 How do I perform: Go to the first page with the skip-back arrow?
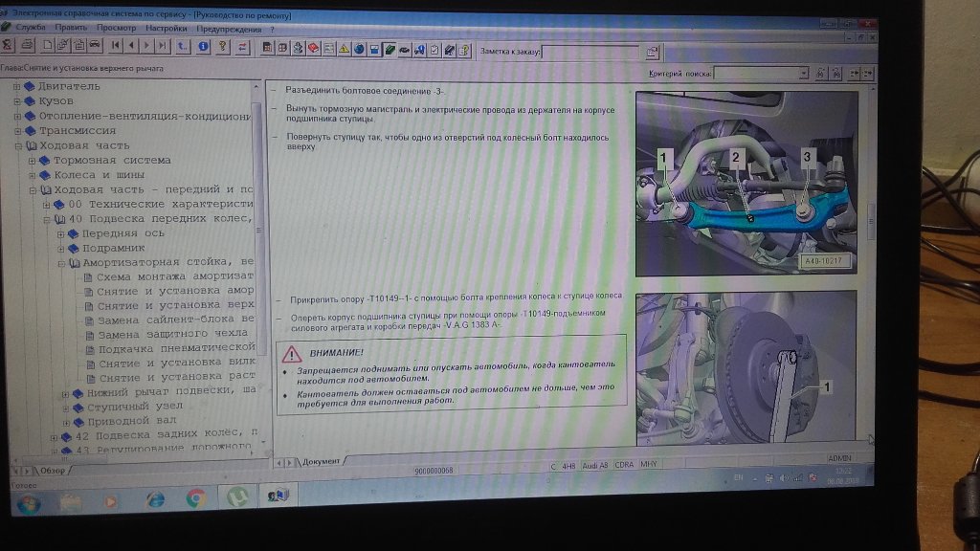pos(116,46)
